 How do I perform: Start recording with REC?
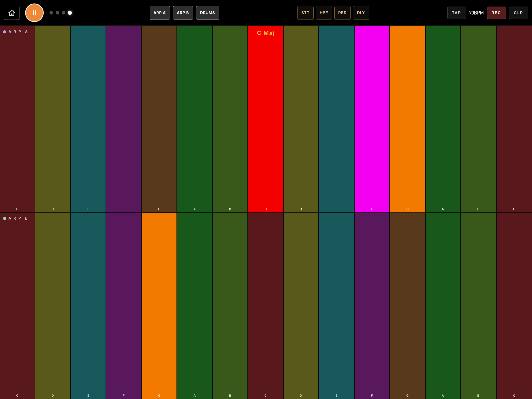click(496, 13)
